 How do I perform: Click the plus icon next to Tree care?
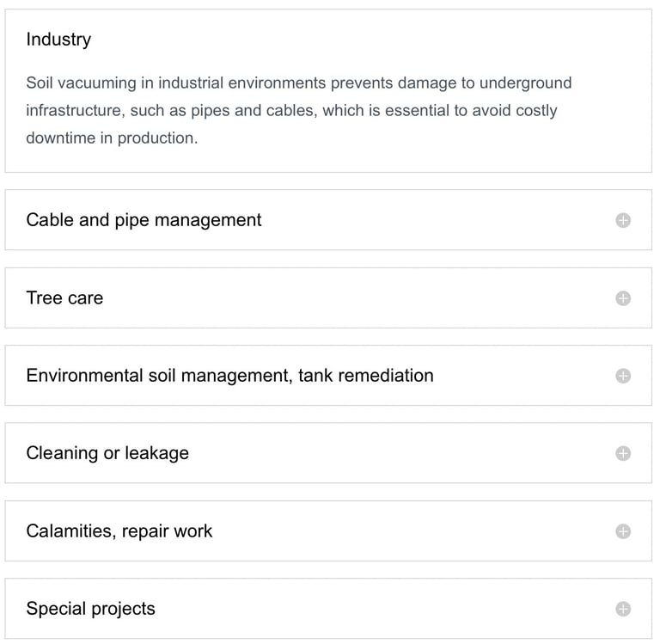click(623, 298)
